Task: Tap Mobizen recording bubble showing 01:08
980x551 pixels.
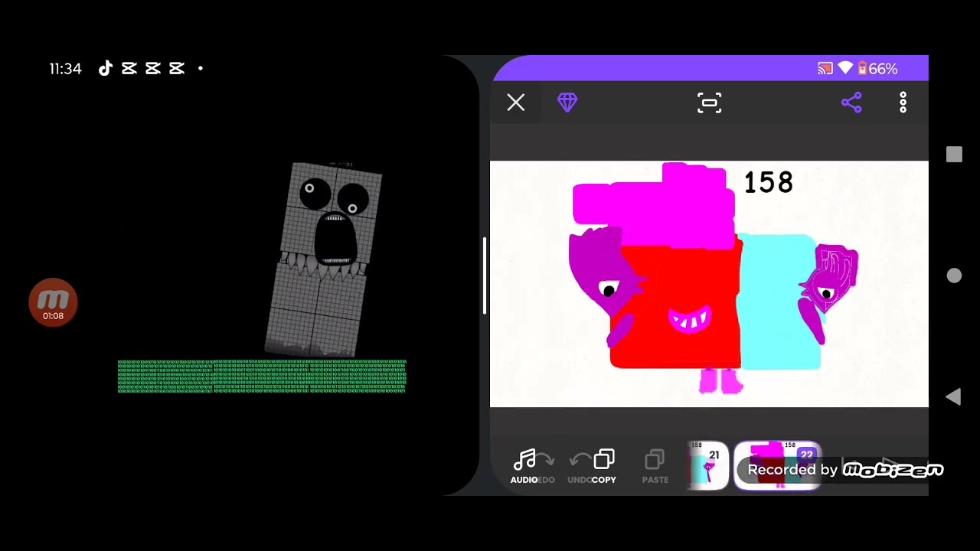Action: pos(53,303)
